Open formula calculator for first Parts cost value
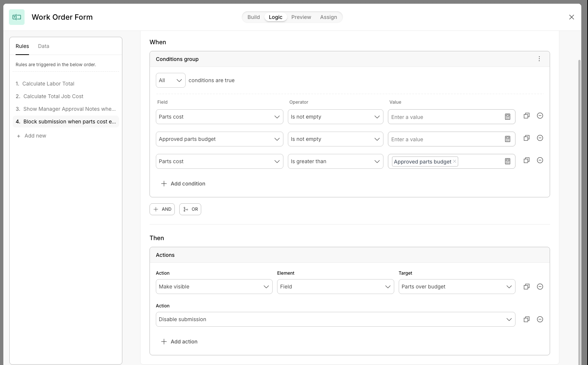 point(508,117)
